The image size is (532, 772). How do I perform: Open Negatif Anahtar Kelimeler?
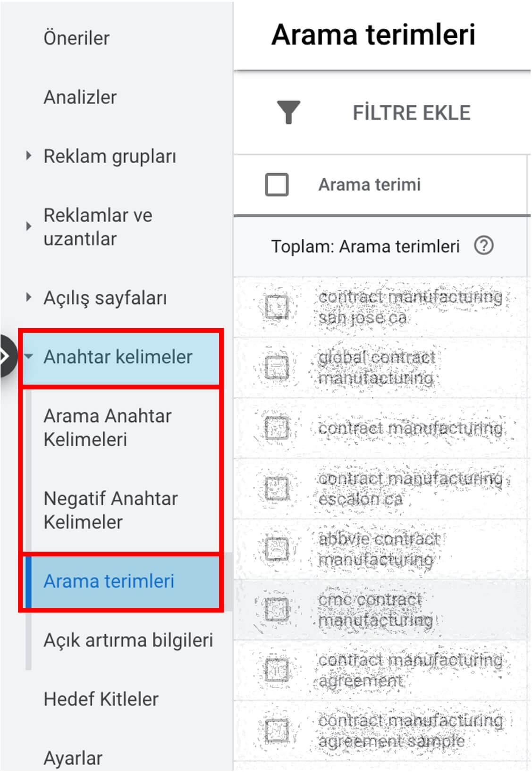click(x=110, y=510)
